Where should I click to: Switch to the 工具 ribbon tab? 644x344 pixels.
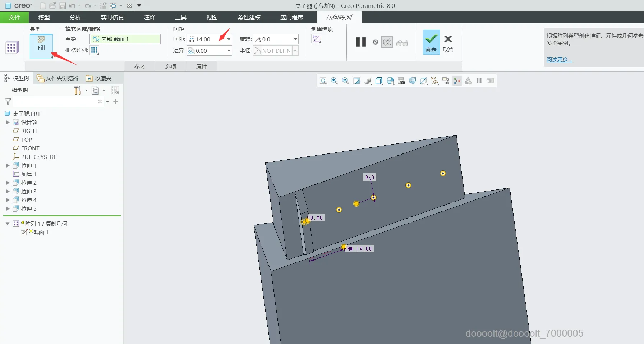point(181,17)
